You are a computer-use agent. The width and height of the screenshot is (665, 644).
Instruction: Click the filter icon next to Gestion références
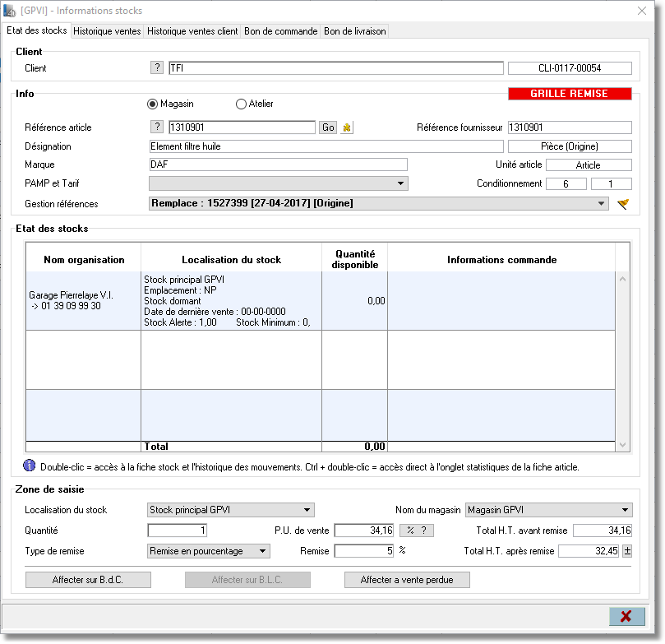pos(623,204)
